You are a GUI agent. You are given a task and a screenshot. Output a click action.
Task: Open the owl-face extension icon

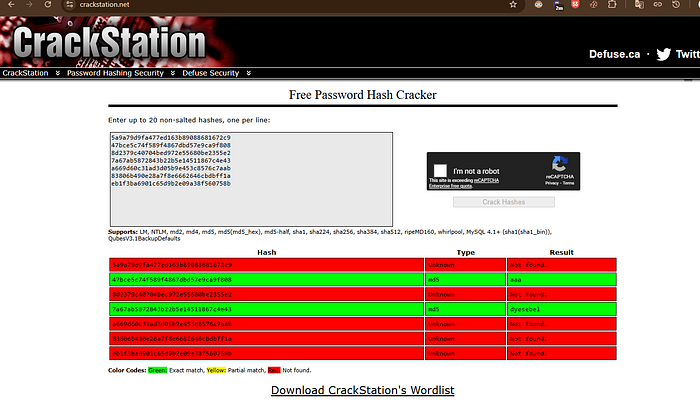pos(539,4)
